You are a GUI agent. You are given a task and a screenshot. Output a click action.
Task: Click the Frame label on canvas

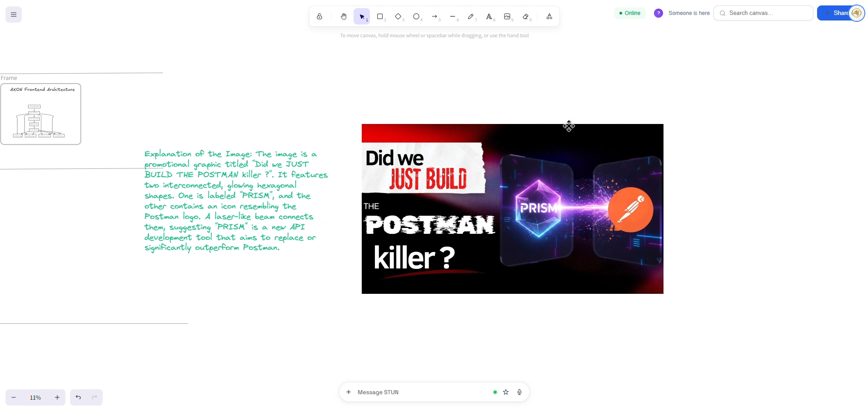pos(9,78)
